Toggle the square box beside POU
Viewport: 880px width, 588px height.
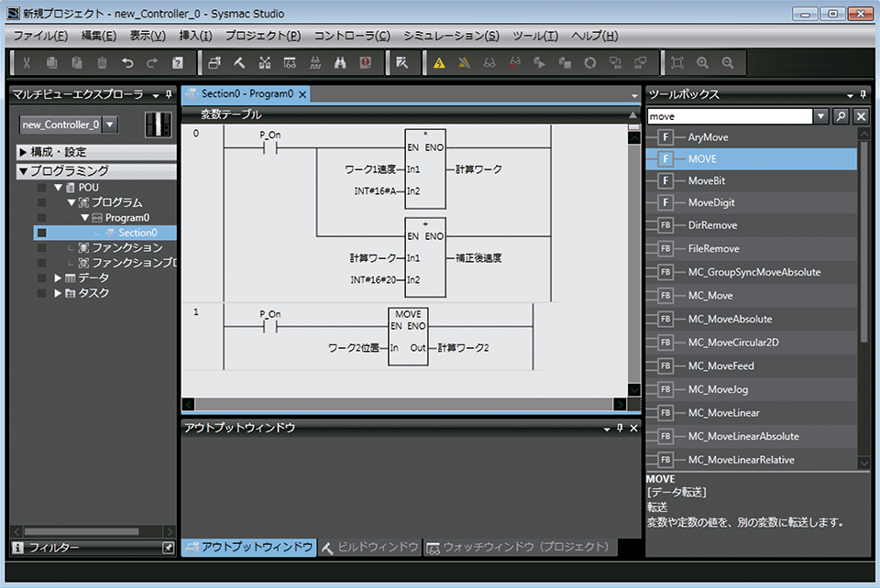[x=42, y=187]
